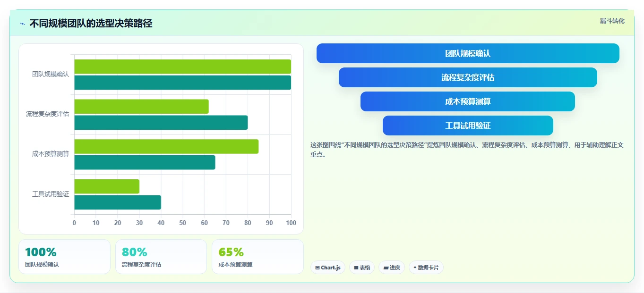Click the 流程复杂度评估 y-axis label in the chart
The width and height of the screenshot is (644, 293).
click(x=47, y=114)
